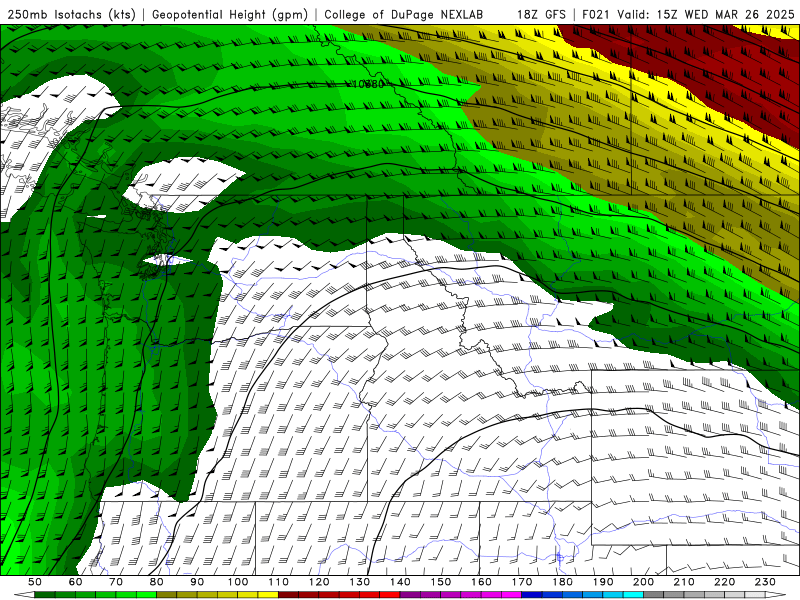Click the 170 value on the color scale
Screen dimensions: 800x600
point(521,582)
